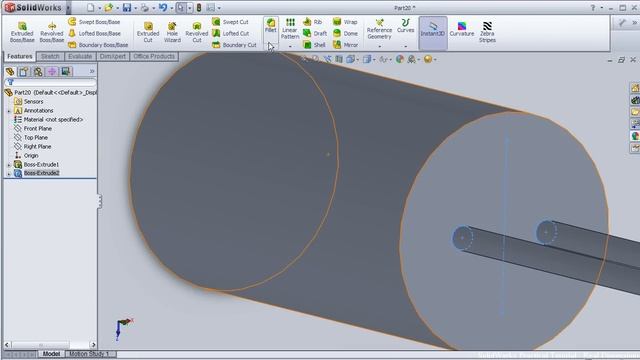Open the Model tab at bottom
The width and height of the screenshot is (640, 360).
51,354
